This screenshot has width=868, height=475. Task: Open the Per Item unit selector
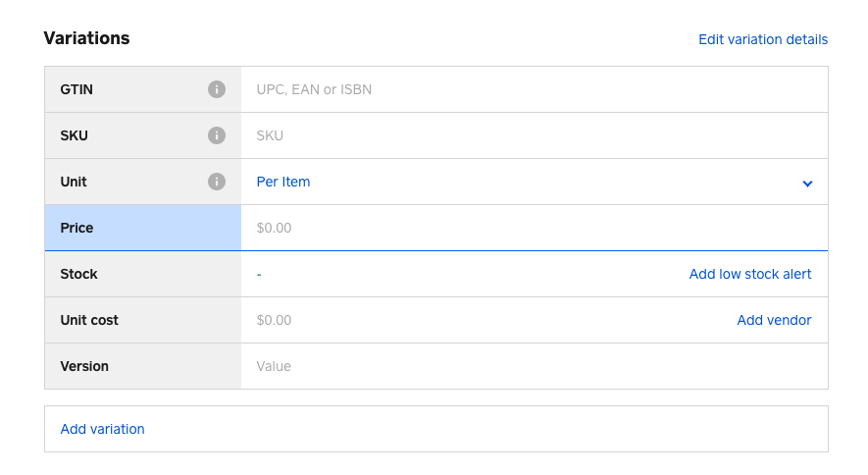(283, 182)
